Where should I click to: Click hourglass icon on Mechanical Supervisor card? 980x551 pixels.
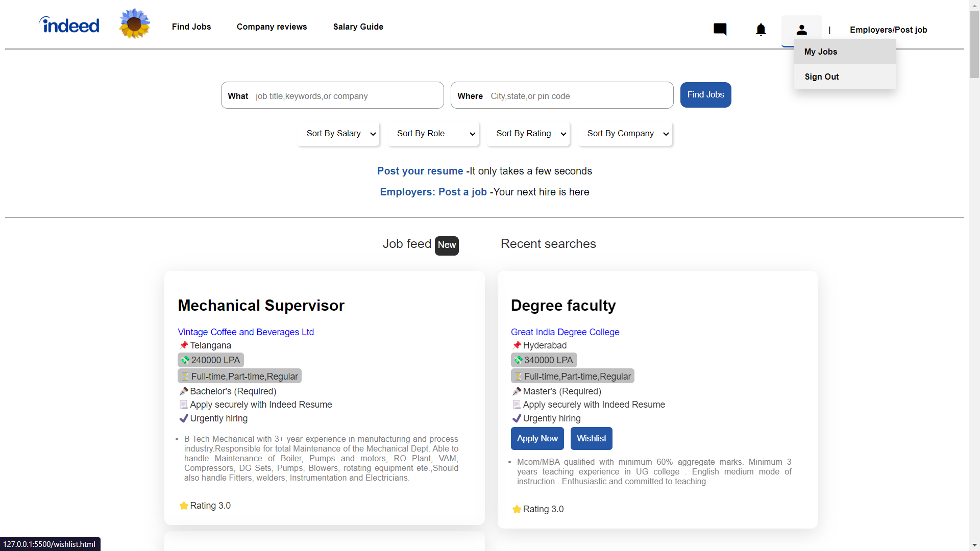point(185,377)
